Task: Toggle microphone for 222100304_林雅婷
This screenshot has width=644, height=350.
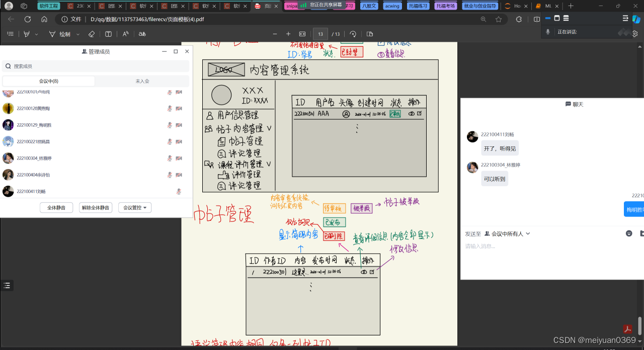Action: (x=170, y=158)
